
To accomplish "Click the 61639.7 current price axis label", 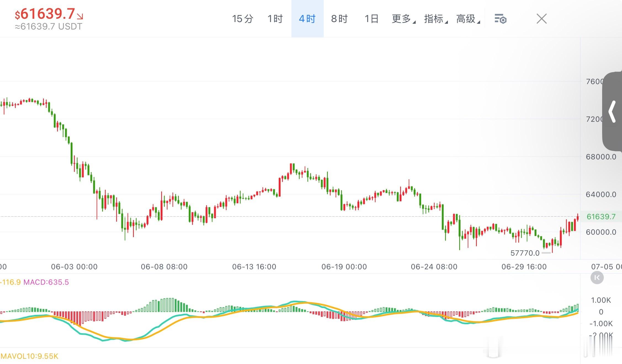I will pos(601,216).
